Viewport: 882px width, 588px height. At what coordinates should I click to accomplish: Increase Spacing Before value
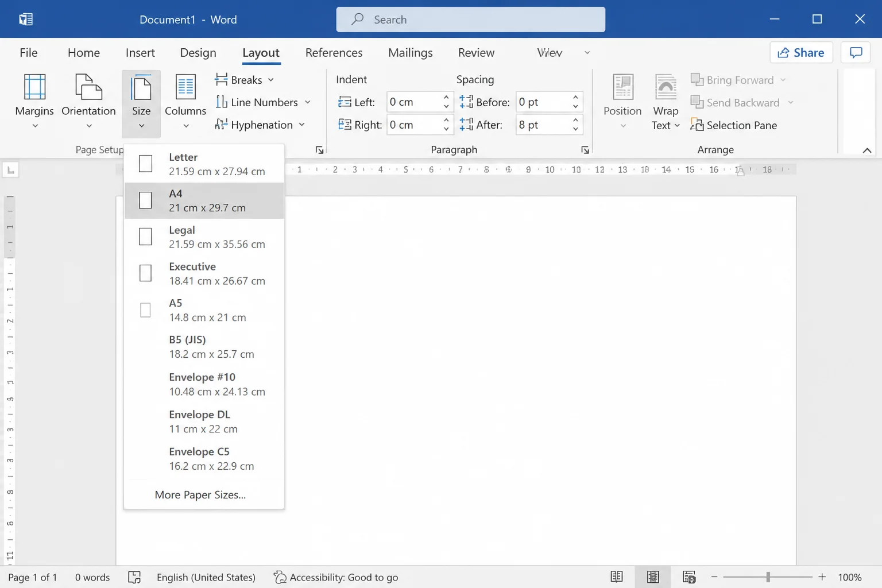point(575,97)
